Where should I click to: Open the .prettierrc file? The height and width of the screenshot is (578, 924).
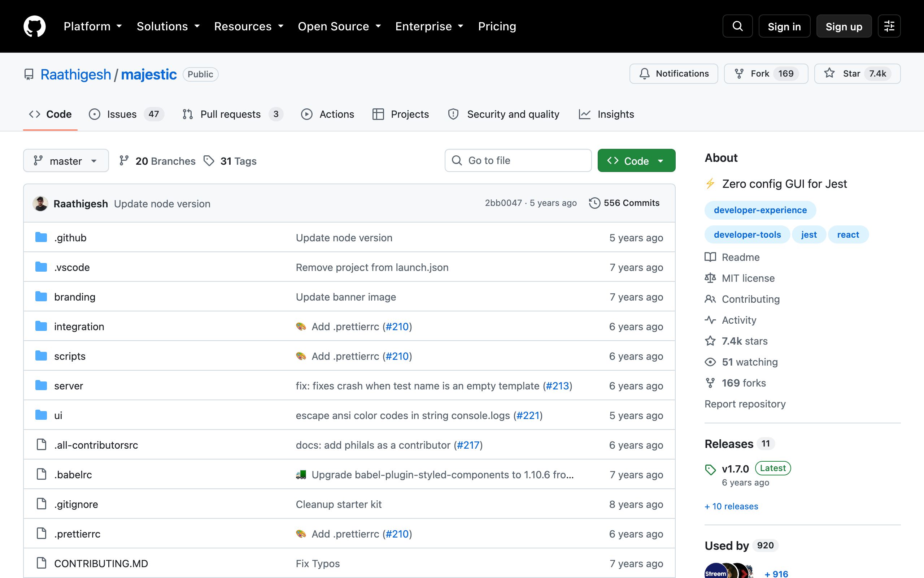point(77,534)
